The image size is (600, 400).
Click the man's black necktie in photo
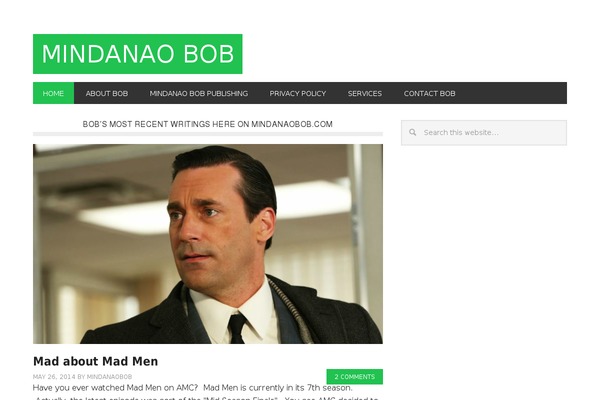point(237,328)
